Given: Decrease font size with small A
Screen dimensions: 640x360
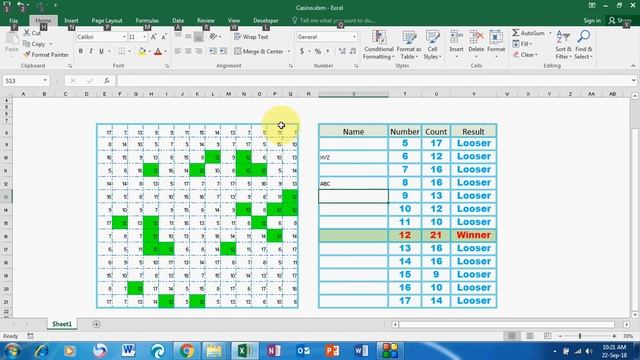Looking at the screenshot, I should pos(164,37).
